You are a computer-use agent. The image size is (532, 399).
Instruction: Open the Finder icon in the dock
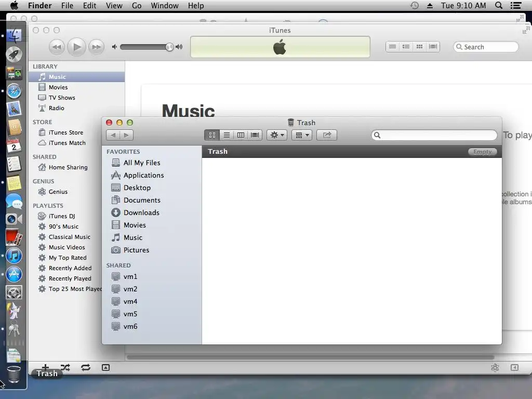[14, 35]
